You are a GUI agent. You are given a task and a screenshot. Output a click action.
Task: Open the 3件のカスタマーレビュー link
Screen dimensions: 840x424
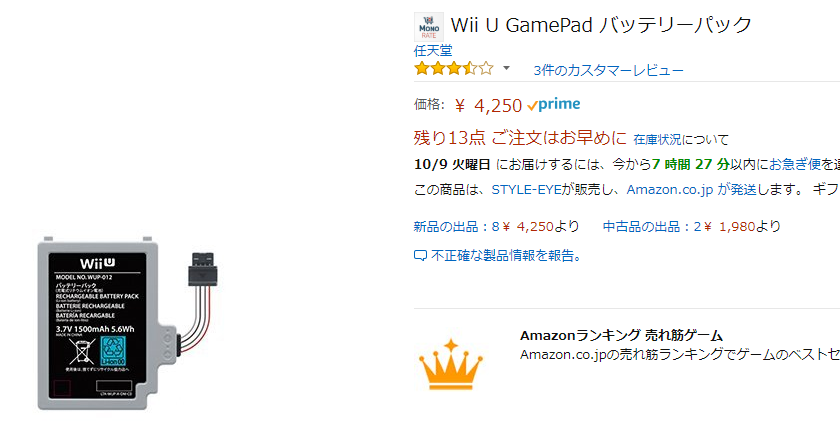coord(608,70)
